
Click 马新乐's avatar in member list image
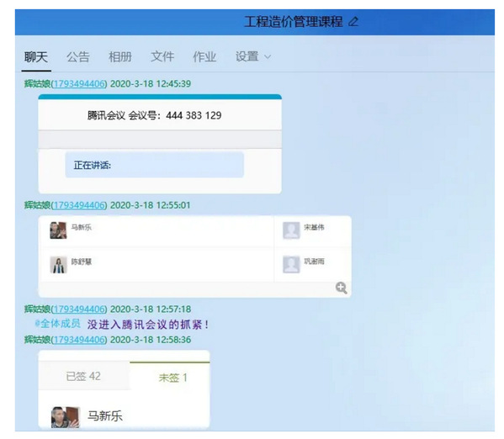click(58, 230)
